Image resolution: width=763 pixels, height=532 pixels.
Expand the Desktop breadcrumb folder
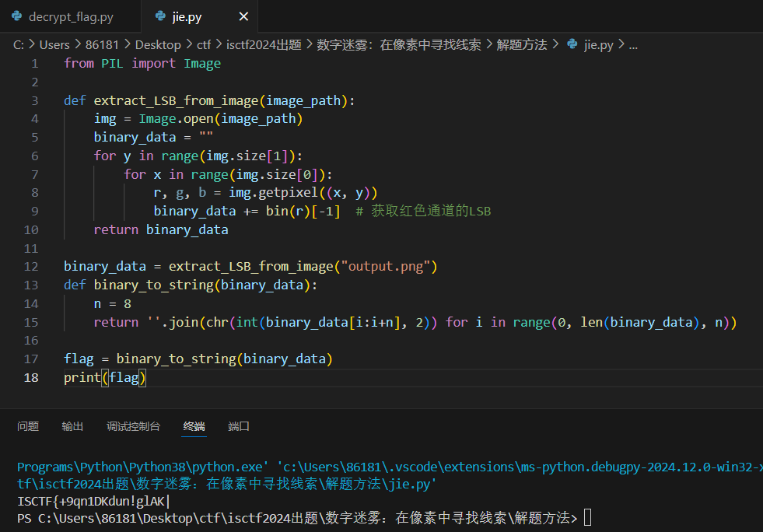(158, 45)
